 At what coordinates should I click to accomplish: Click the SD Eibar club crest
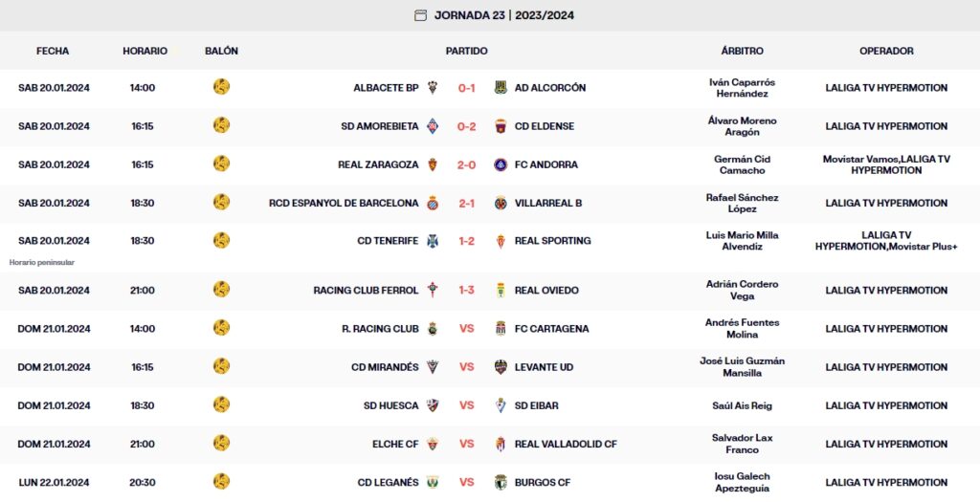pyautogui.click(x=500, y=405)
